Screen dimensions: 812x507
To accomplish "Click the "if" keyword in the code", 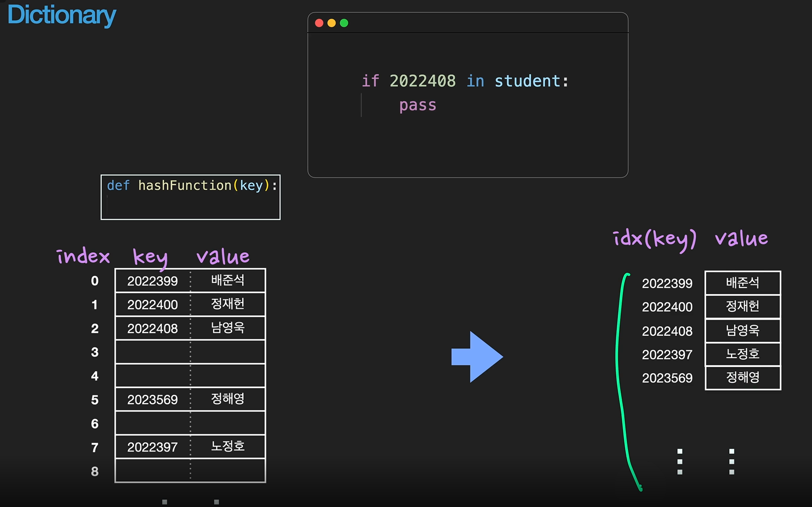I will pyautogui.click(x=370, y=81).
